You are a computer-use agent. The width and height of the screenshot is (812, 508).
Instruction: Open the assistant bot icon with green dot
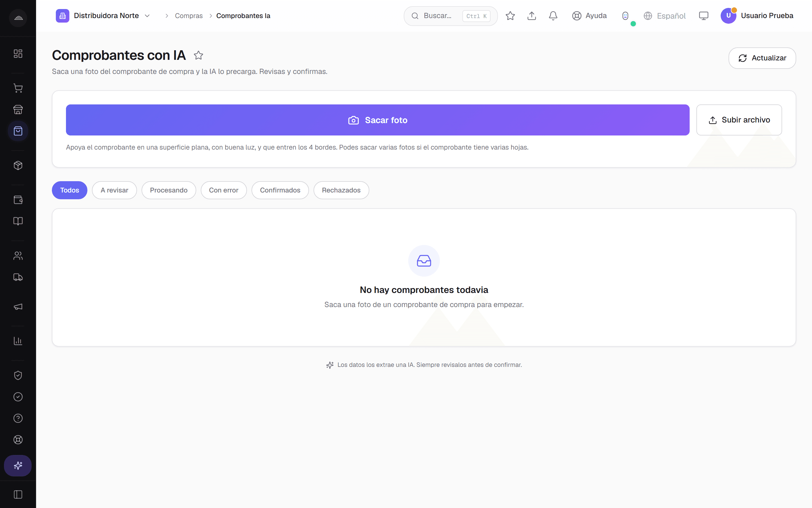tap(625, 16)
